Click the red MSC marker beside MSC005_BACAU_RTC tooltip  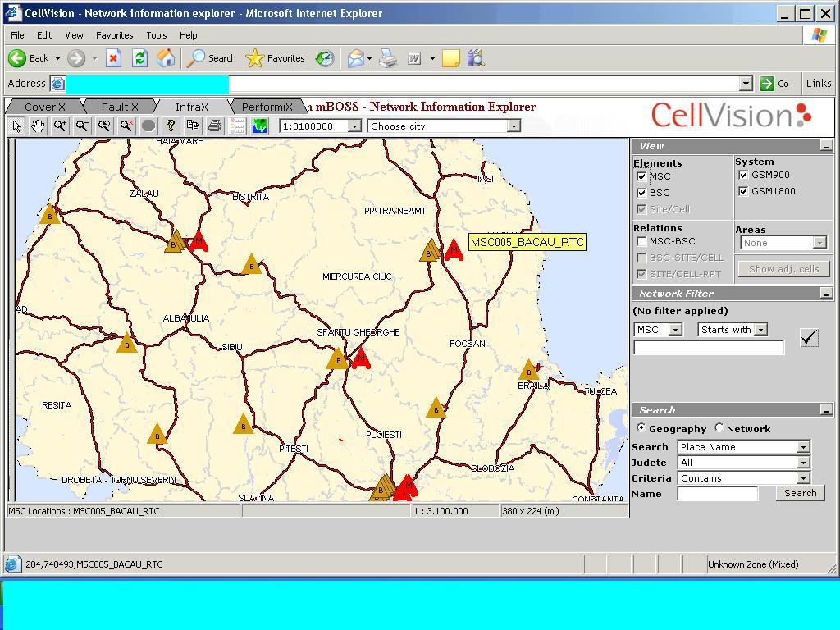[454, 250]
